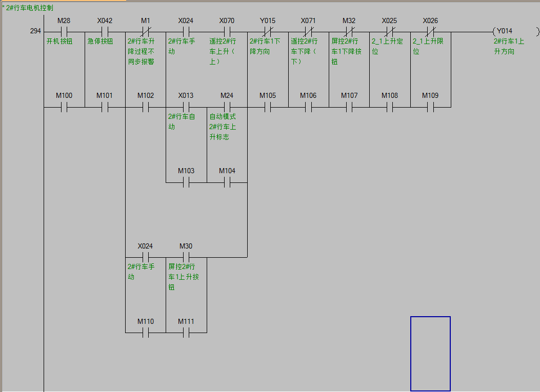Select the X024 contact beside M30
This screenshot has height=392, width=540.
coord(146,257)
